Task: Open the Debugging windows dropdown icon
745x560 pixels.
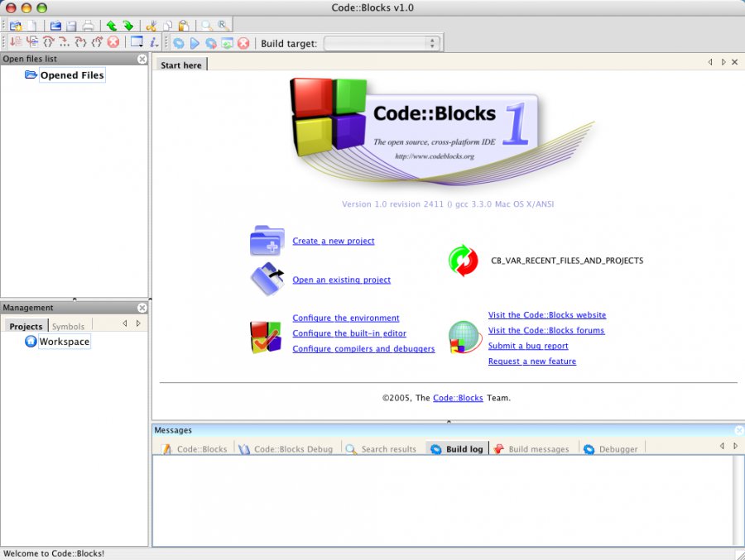Action: click(137, 42)
